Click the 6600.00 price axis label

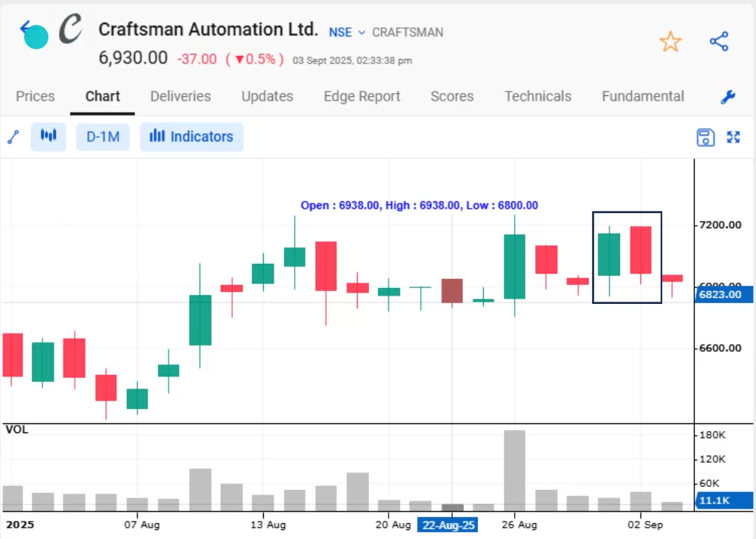click(720, 348)
